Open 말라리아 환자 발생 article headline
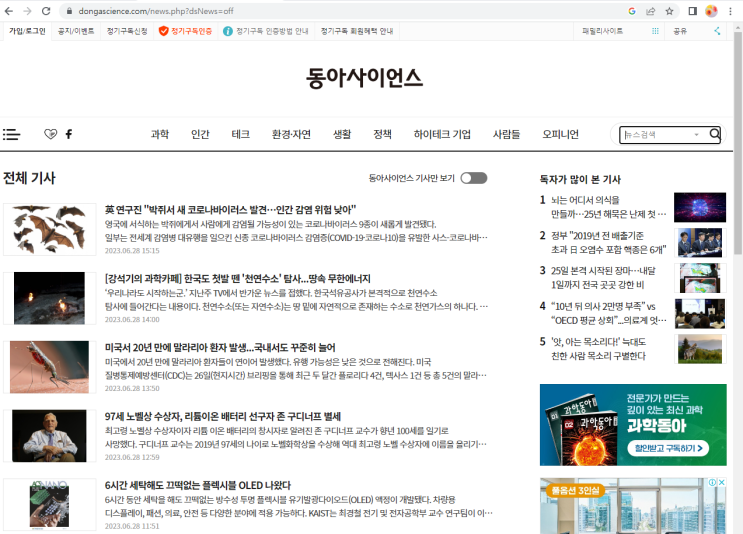Viewport: 743px width, 534px height. pos(220,347)
